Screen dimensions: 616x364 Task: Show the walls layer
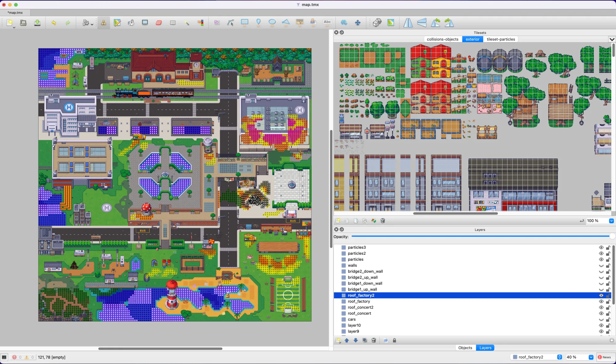(x=601, y=265)
